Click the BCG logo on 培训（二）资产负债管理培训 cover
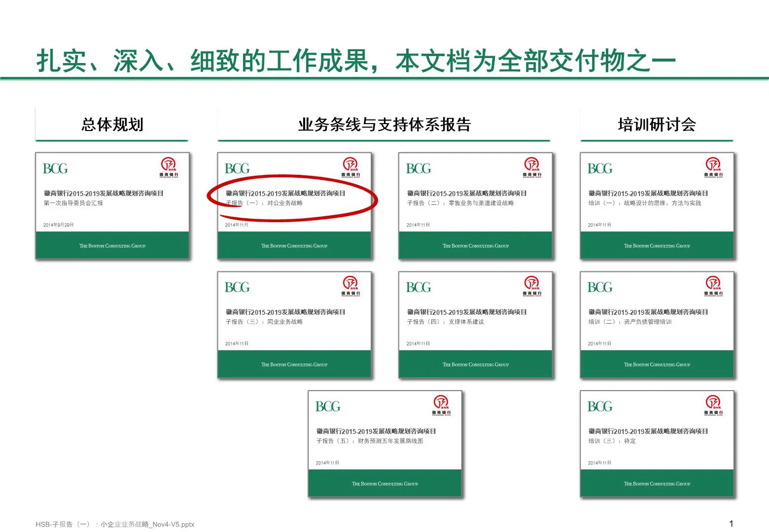This screenshot has width=769, height=532. 599,288
